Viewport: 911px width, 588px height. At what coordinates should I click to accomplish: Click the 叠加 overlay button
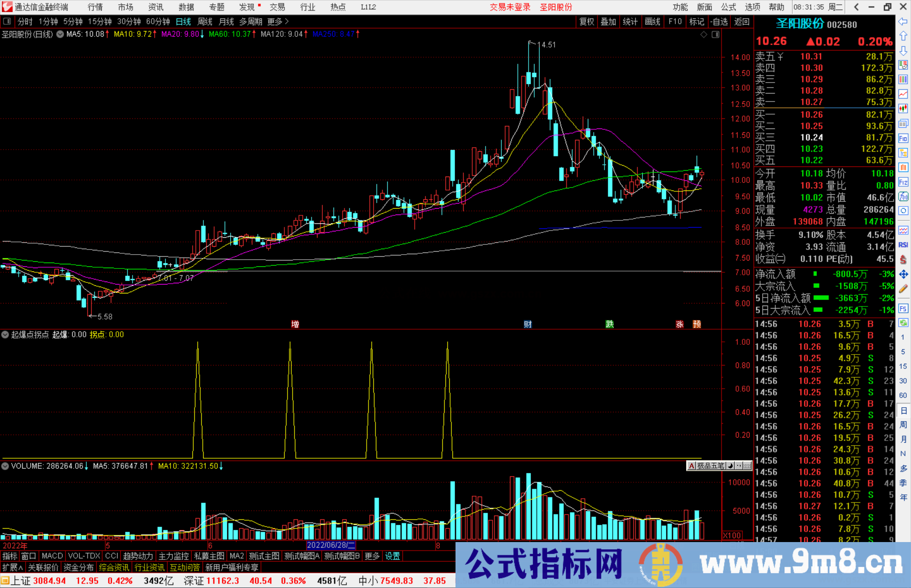609,21
